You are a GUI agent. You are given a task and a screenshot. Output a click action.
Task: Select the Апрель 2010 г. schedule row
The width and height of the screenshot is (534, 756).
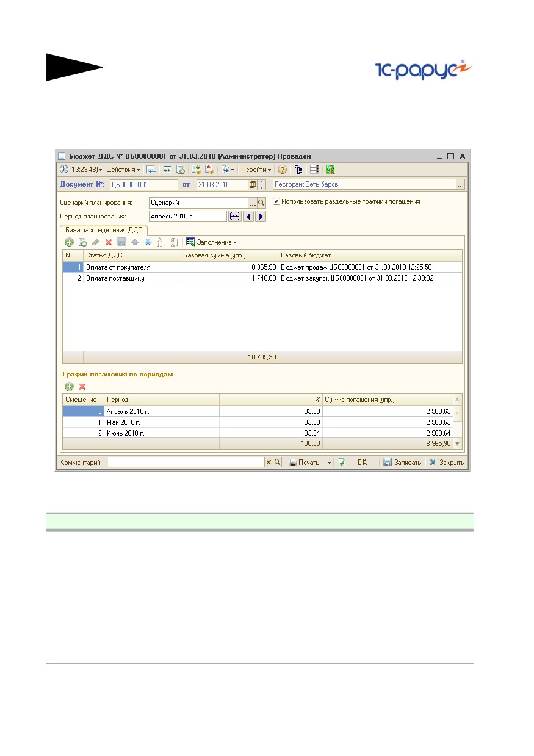(258, 411)
